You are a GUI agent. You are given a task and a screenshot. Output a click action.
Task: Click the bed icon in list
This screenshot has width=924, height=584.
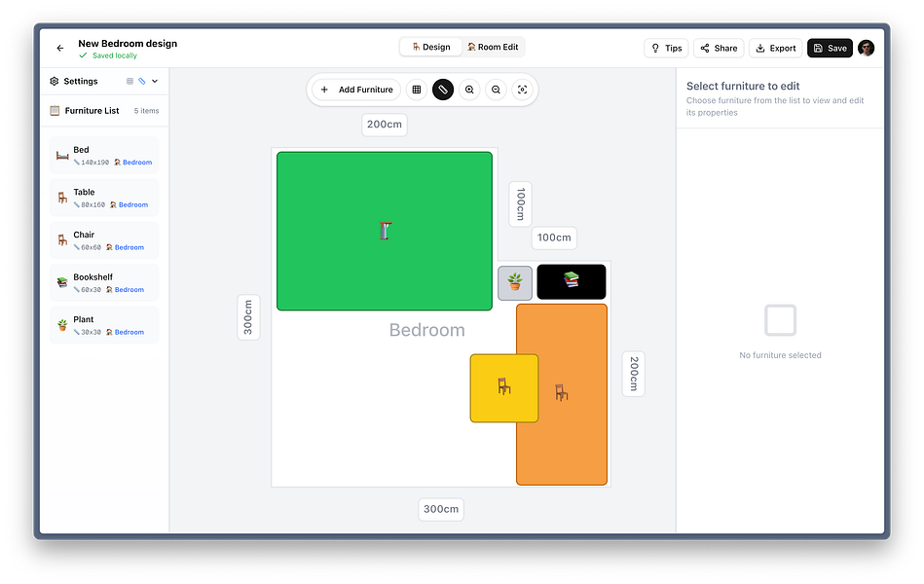[x=62, y=156]
